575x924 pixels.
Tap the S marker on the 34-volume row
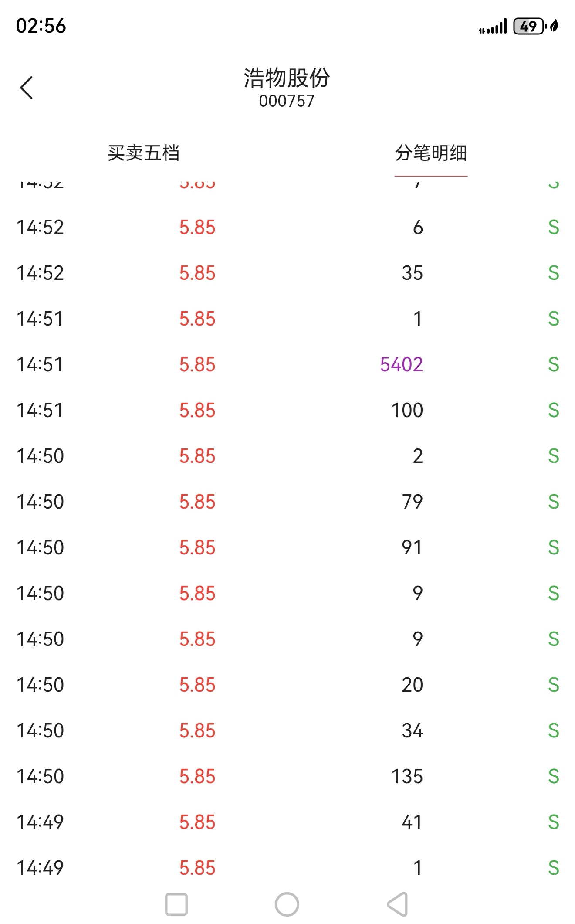tap(553, 730)
